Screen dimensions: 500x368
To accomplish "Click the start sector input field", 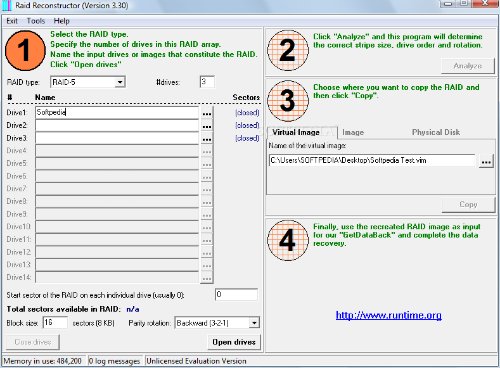I will (236, 295).
